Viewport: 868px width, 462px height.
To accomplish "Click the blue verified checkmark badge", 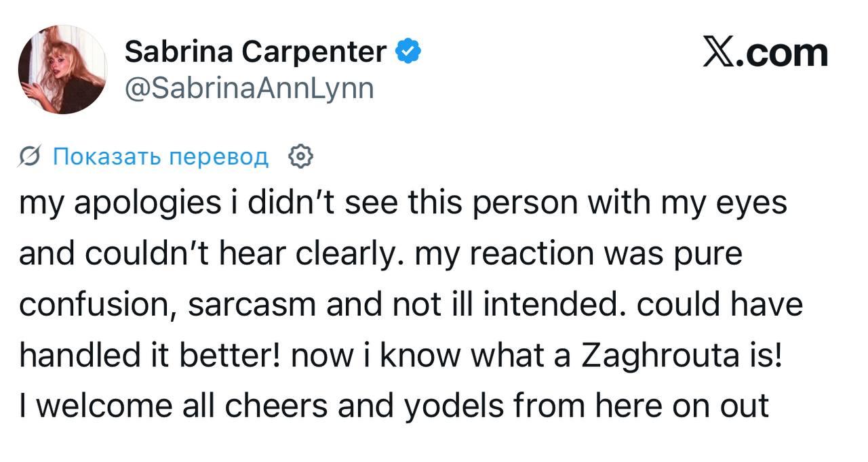I will (409, 51).
